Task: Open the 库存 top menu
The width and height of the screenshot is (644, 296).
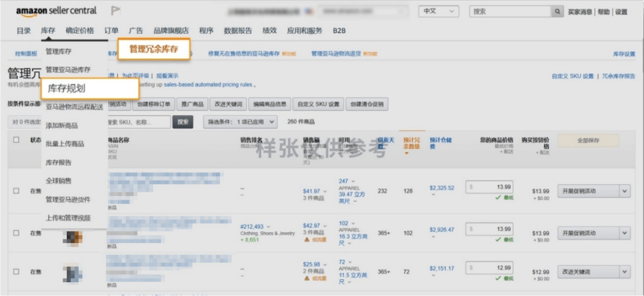Action: tap(48, 31)
